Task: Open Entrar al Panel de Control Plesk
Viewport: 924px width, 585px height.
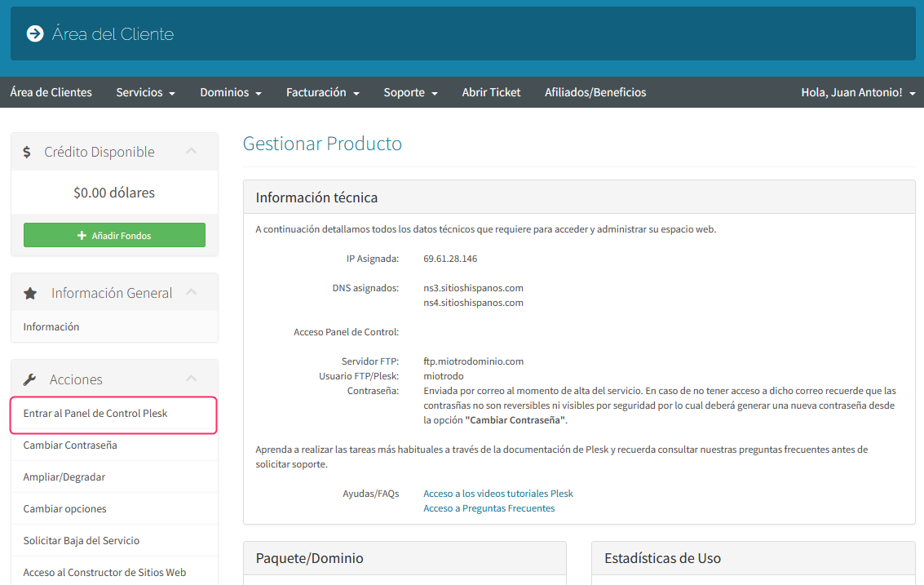Action: coord(95,414)
